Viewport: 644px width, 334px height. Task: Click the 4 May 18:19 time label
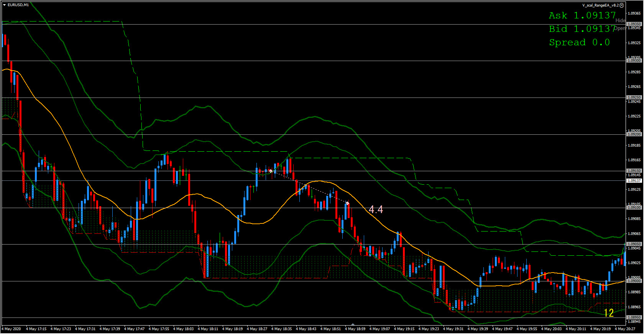232,329
